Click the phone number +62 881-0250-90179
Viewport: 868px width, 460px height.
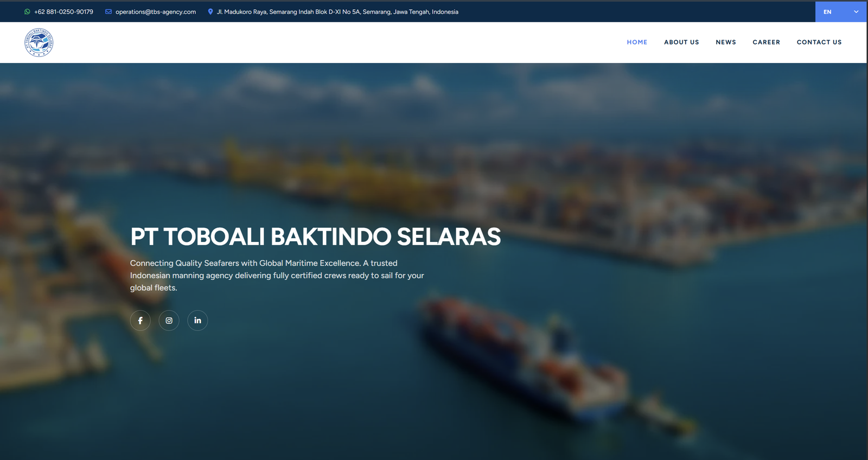[63, 11]
